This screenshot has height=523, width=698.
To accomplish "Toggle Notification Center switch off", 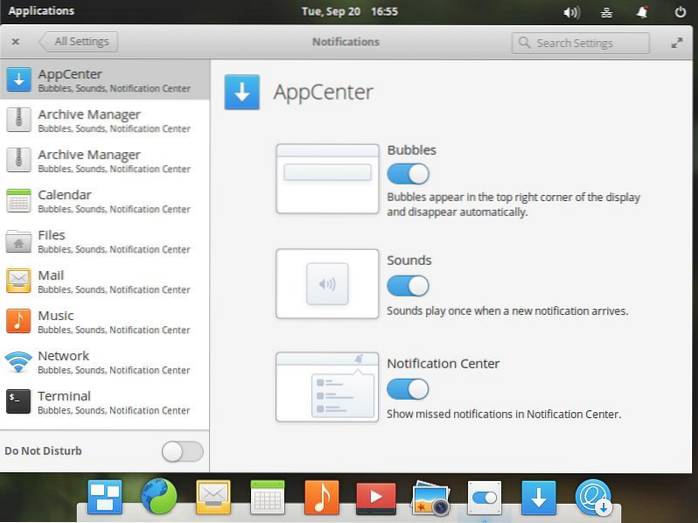I will [x=408, y=389].
